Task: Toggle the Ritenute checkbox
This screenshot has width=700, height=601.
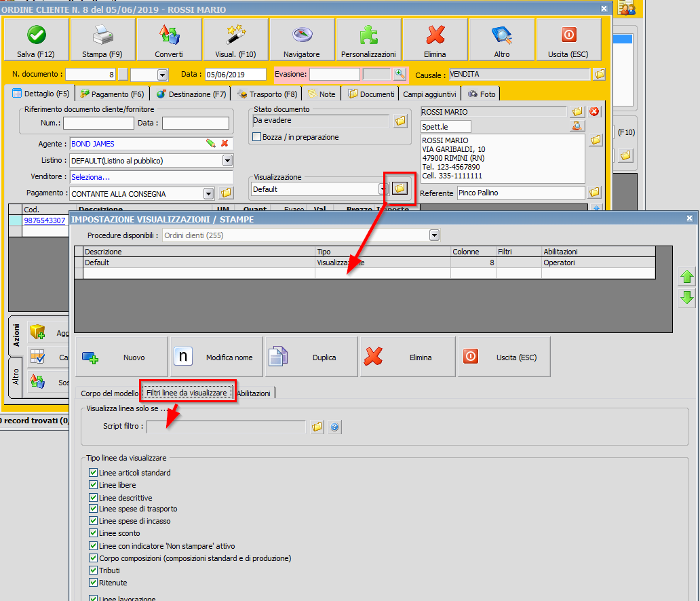Action: click(x=94, y=582)
